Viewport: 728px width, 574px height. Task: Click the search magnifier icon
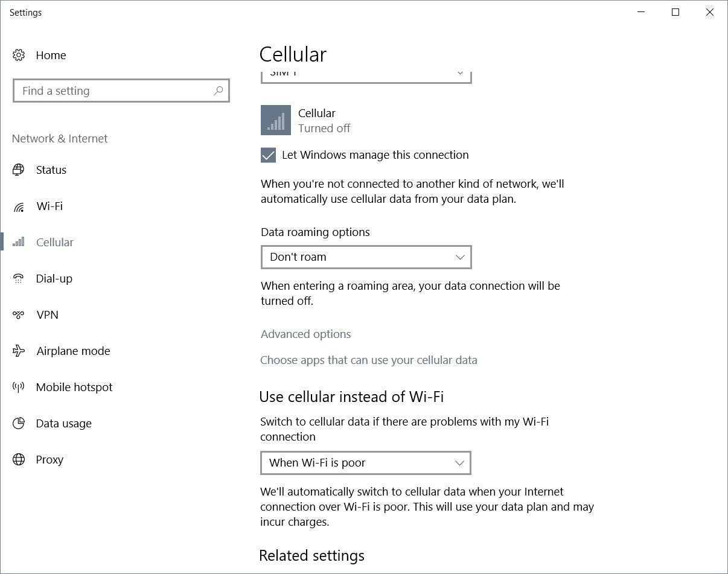(x=219, y=91)
